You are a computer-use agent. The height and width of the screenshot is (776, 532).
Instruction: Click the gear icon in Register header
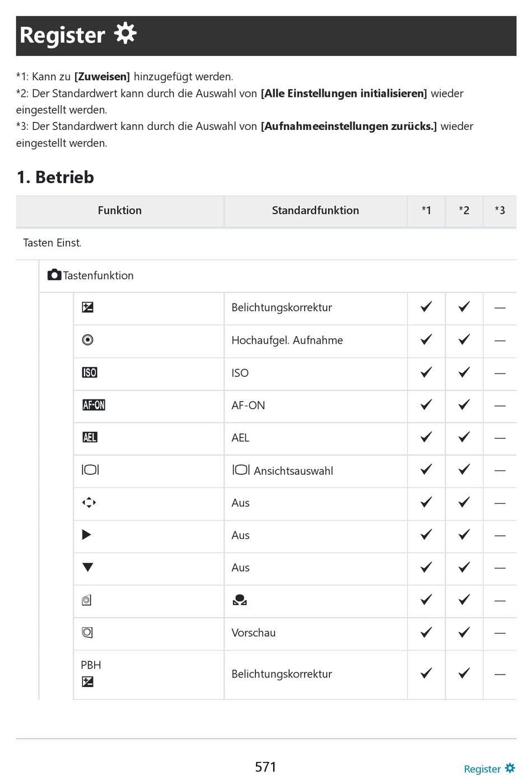[125, 34]
